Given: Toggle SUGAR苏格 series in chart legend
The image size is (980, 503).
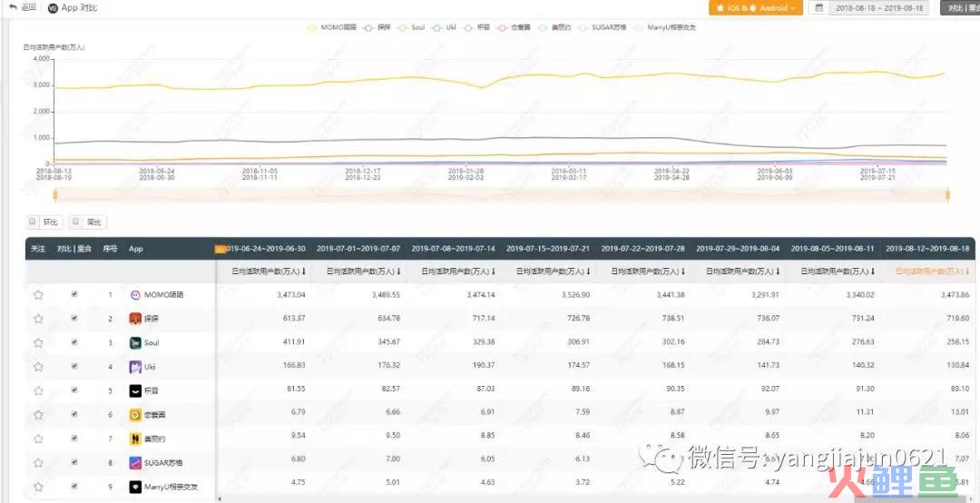Looking at the screenshot, I should point(603,27).
